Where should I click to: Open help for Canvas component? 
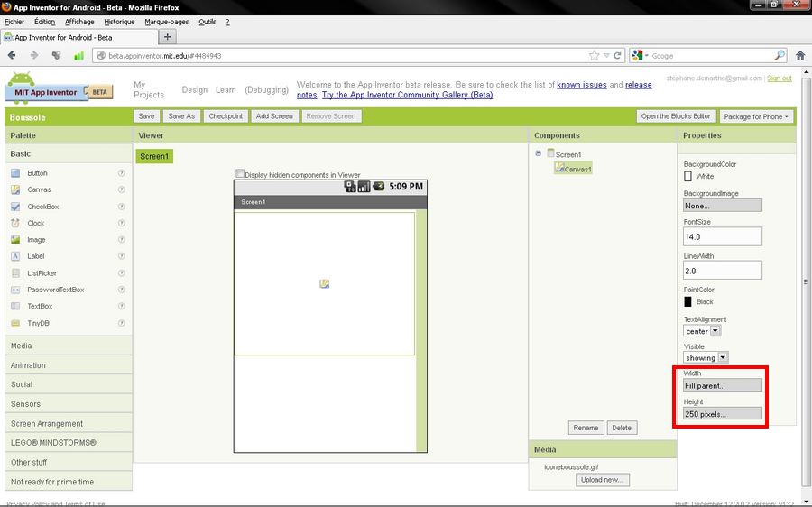tap(122, 189)
